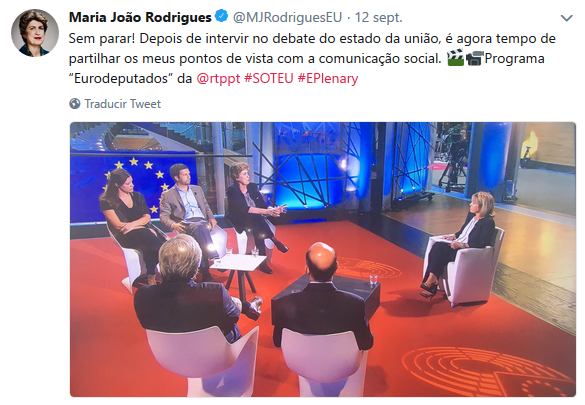Click Traducir Tweet link
The width and height of the screenshot is (585, 405).
[122, 104]
